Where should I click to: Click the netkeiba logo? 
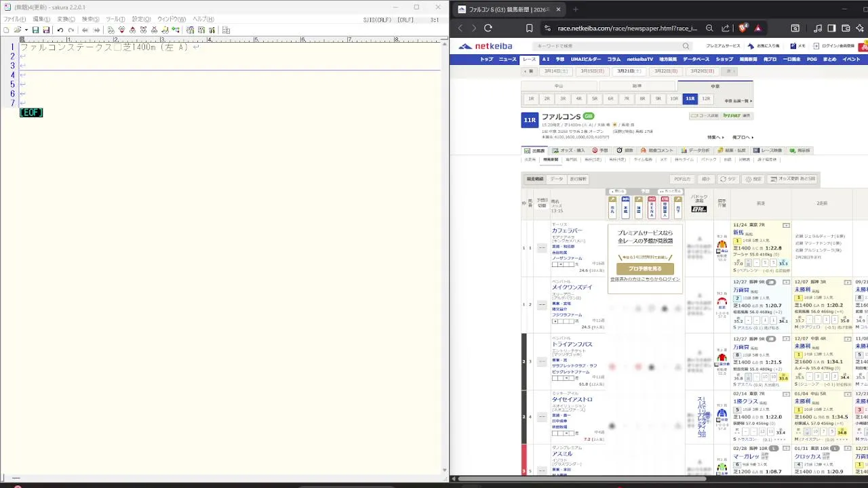point(486,46)
